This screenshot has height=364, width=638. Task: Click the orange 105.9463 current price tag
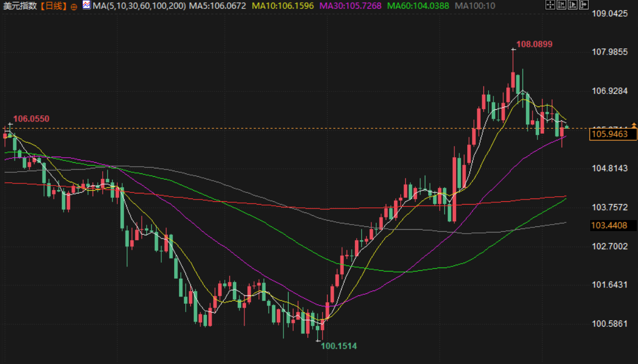pos(610,134)
